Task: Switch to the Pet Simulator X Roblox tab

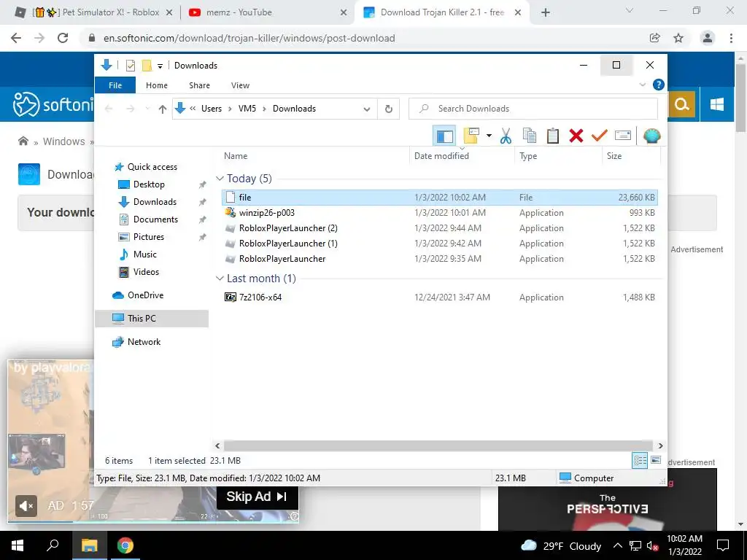Action: pyautogui.click(x=94, y=12)
